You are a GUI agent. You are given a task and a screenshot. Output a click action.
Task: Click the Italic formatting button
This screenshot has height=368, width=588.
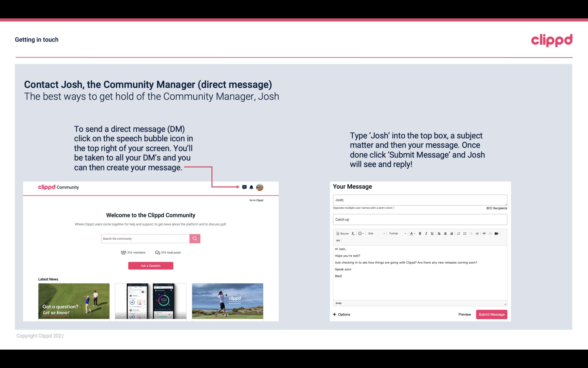[x=426, y=233]
